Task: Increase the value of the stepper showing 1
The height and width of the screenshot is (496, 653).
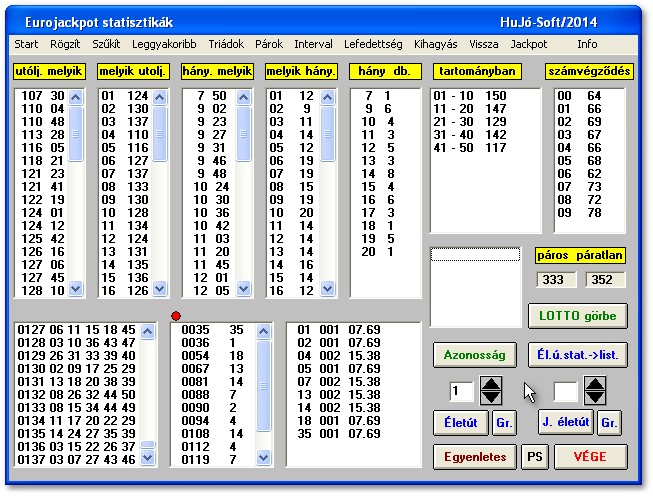Action: coord(491,384)
